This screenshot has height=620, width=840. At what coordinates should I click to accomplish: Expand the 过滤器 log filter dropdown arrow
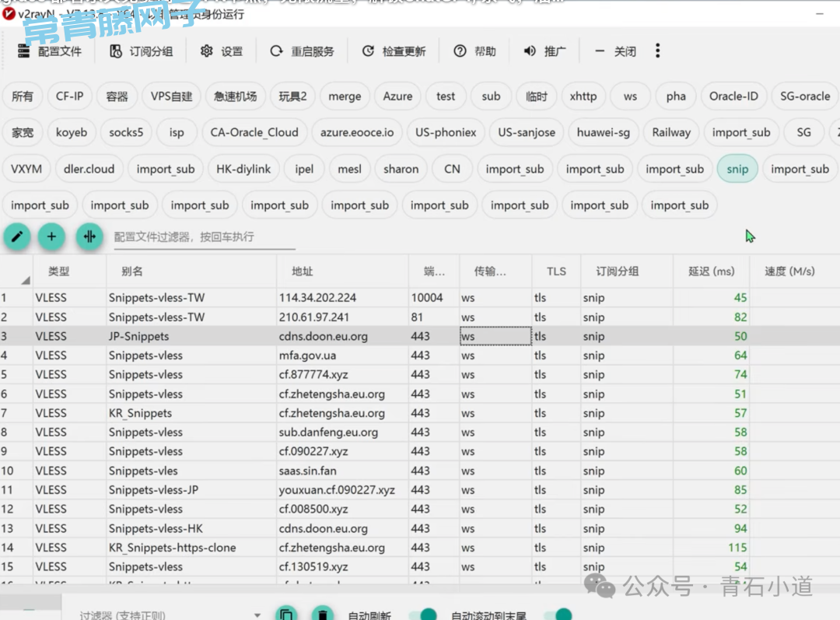tap(257, 615)
